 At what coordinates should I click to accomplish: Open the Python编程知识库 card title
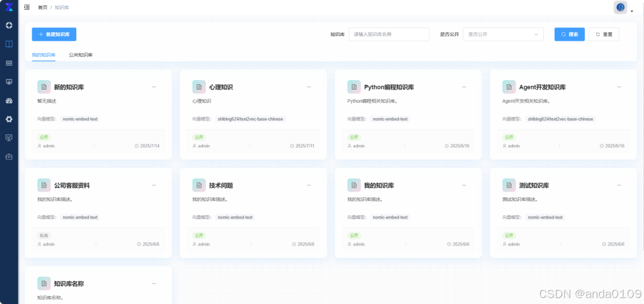pyautogui.click(x=389, y=87)
